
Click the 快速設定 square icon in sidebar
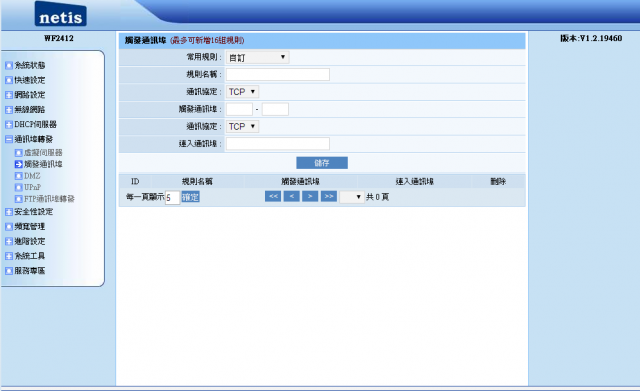[9, 80]
